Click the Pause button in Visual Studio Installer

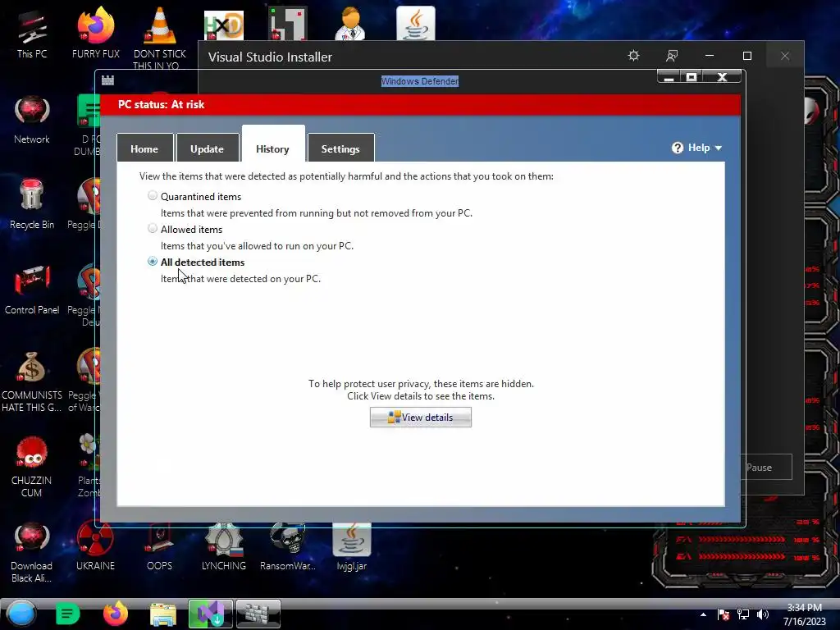[768, 467]
